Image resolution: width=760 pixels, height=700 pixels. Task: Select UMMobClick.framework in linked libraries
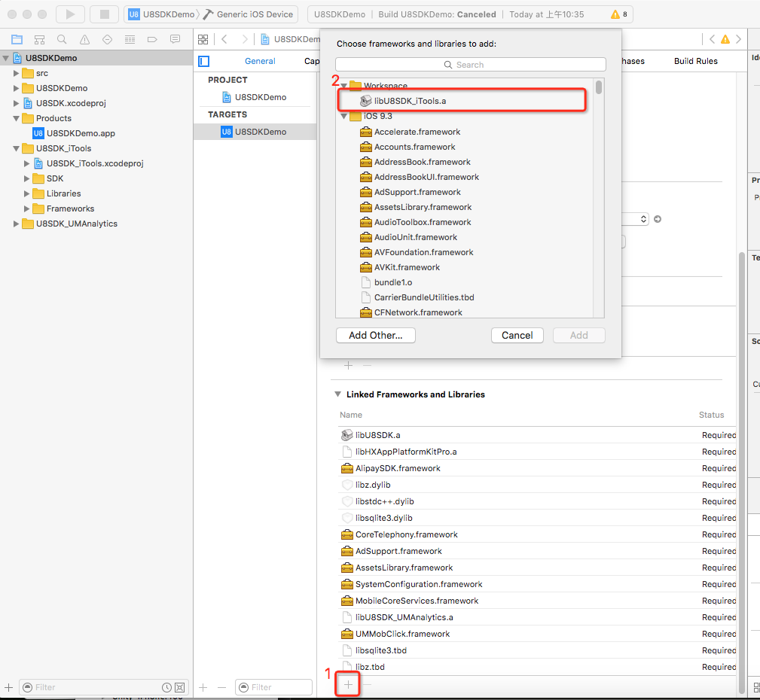(x=536, y=634)
